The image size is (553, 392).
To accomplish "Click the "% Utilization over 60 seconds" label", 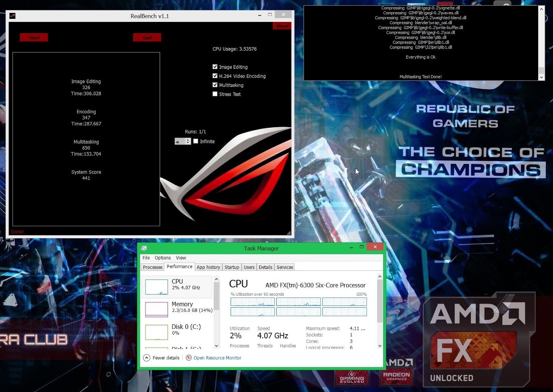I will pyautogui.click(x=257, y=294).
